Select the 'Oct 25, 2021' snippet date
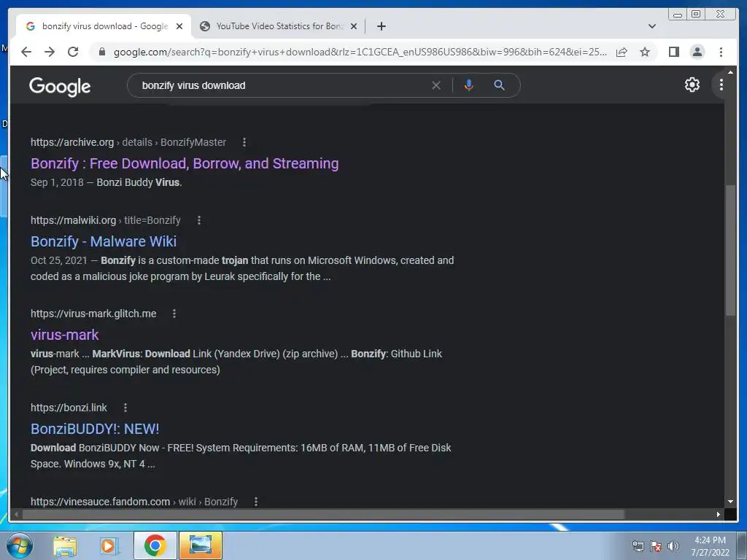 pos(59,260)
